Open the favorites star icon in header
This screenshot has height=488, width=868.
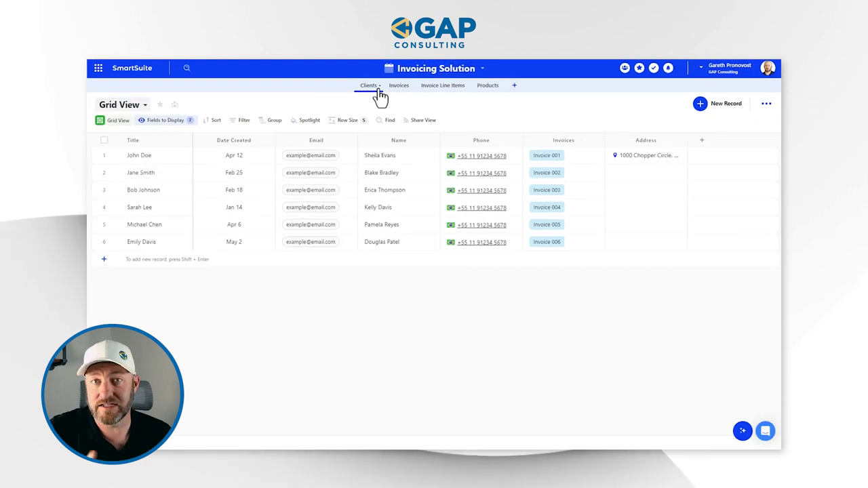pos(639,68)
